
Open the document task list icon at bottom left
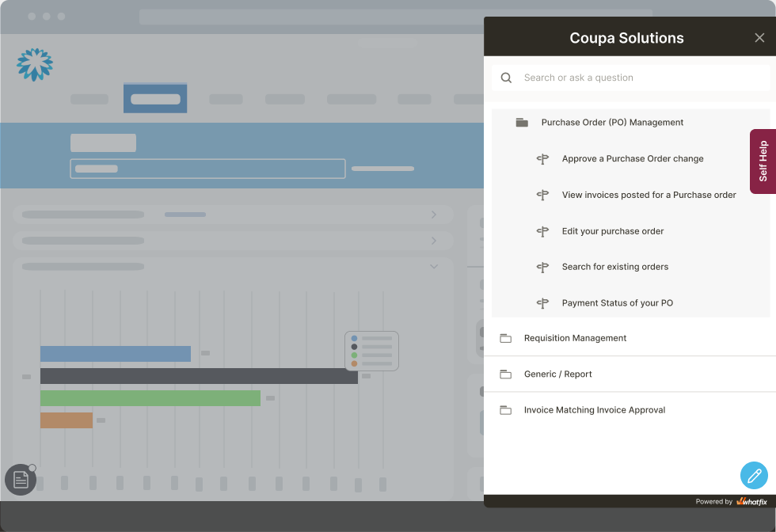coord(21,480)
